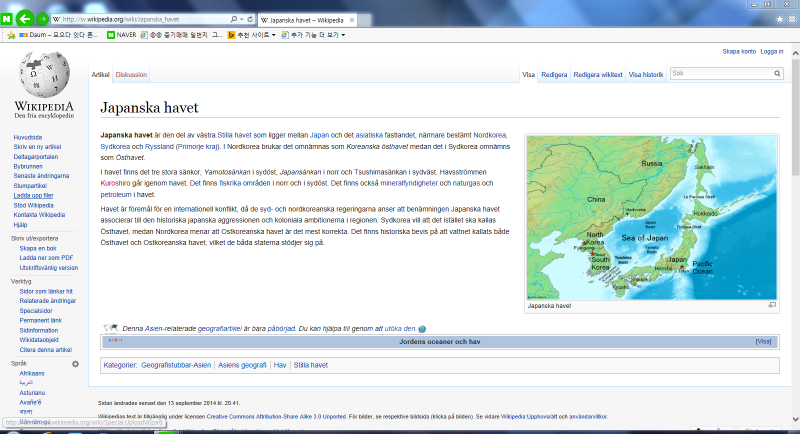Open the Redigera tab

(553, 75)
